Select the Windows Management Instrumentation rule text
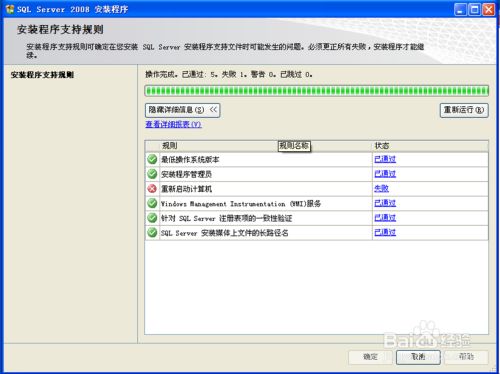 click(x=241, y=204)
